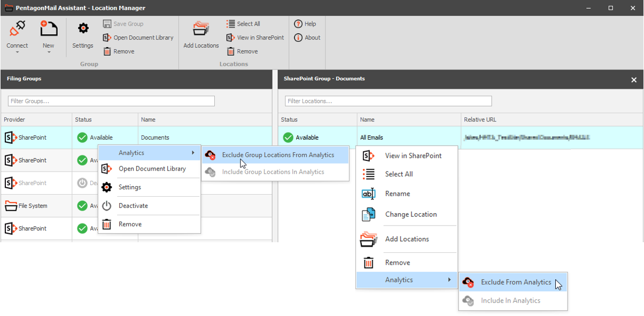Click the Deactivate power icon in the context menu
The height and width of the screenshot is (316, 644).
(x=107, y=205)
